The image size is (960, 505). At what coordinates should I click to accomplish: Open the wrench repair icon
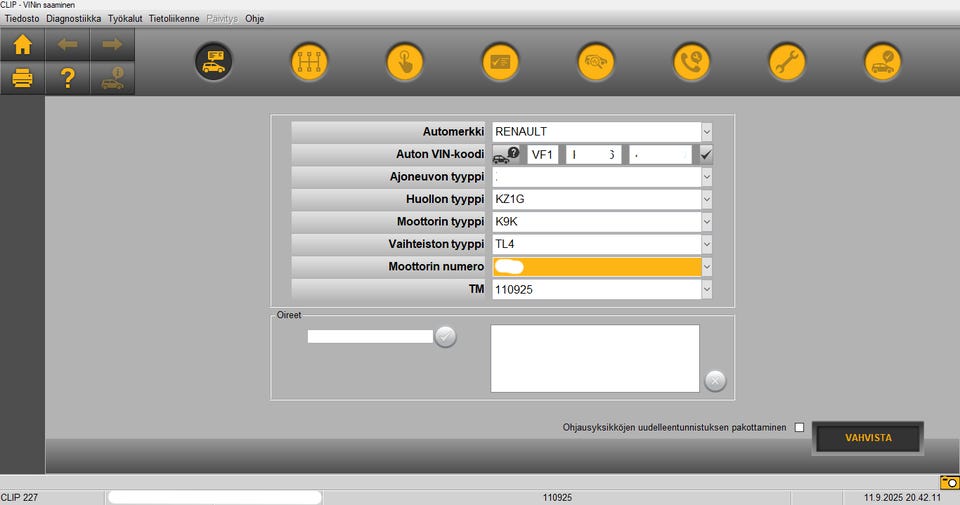pos(787,61)
